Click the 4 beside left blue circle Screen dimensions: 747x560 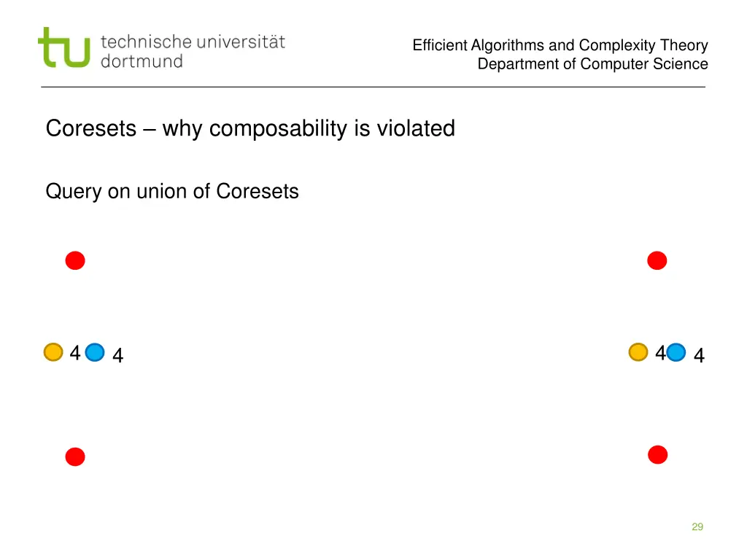[117, 355]
